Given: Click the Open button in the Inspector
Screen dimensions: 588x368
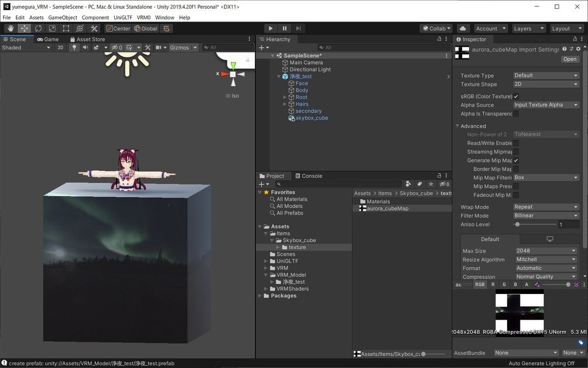Looking at the screenshot, I should pyautogui.click(x=569, y=59).
